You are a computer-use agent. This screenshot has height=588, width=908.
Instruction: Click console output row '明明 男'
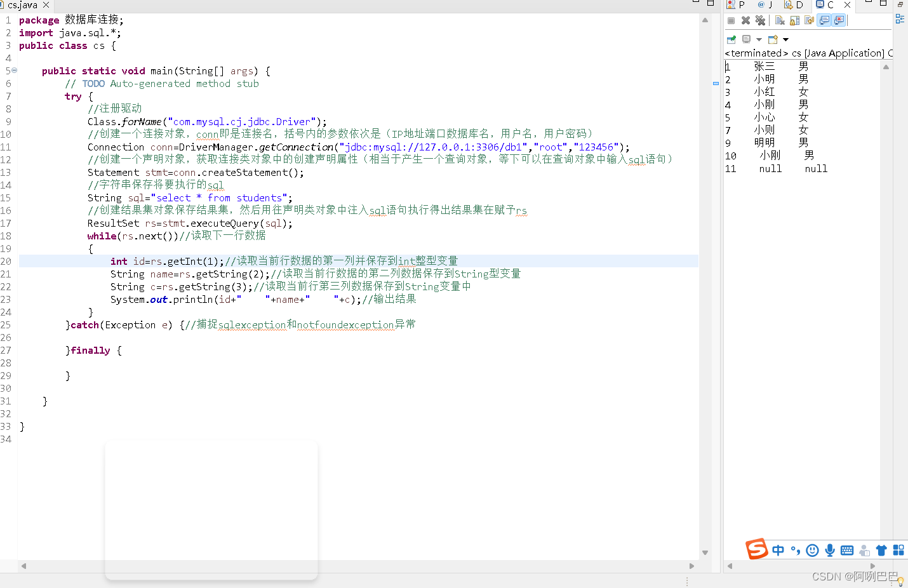766,143
